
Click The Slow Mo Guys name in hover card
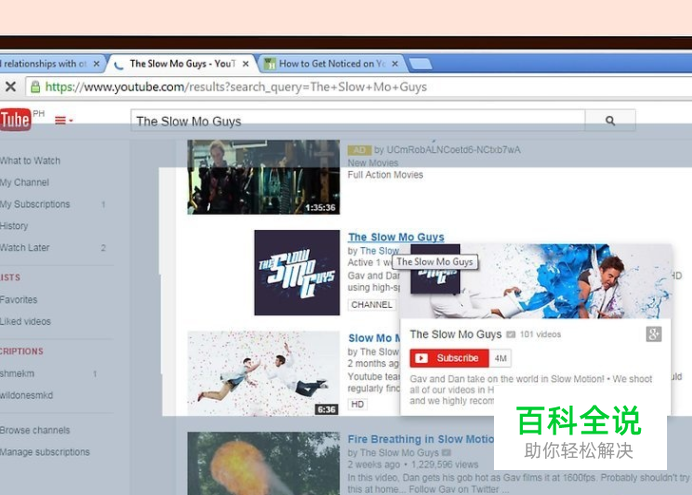click(x=455, y=334)
